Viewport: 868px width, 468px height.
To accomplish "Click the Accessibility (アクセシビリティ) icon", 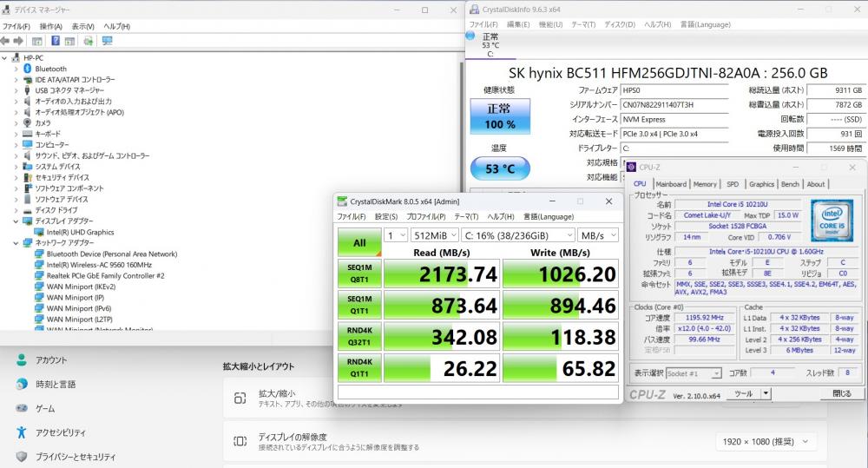I will point(22,432).
